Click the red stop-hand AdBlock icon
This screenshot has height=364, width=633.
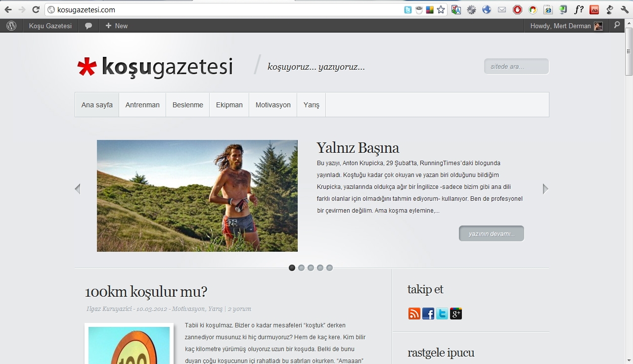517,9
